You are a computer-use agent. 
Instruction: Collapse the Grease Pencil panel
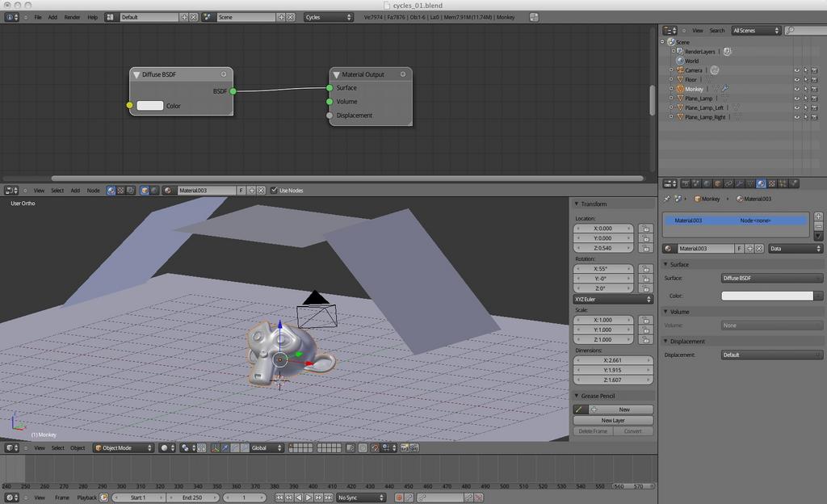(x=576, y=396)
